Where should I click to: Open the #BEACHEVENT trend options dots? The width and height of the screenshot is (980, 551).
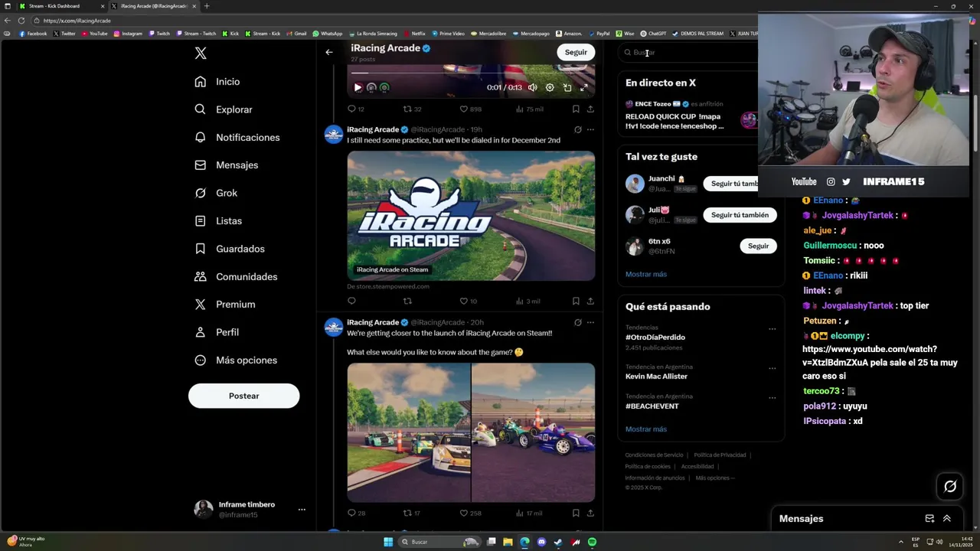point(772,398)
